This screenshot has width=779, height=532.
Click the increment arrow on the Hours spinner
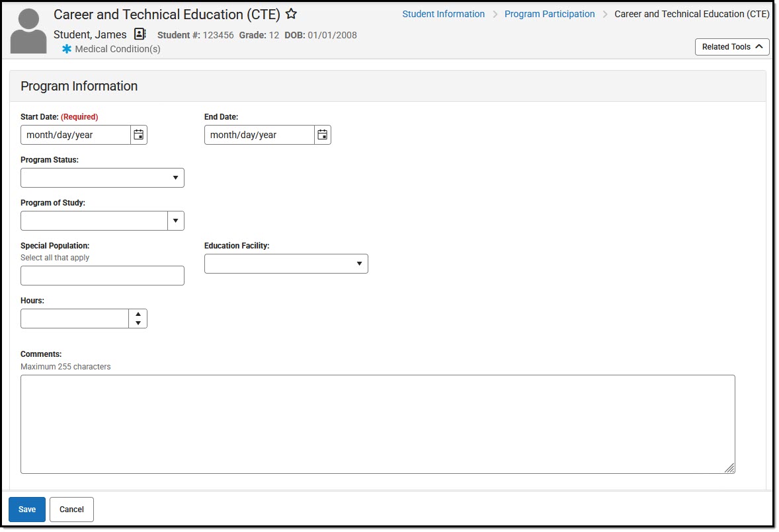(x=138, y=314)
